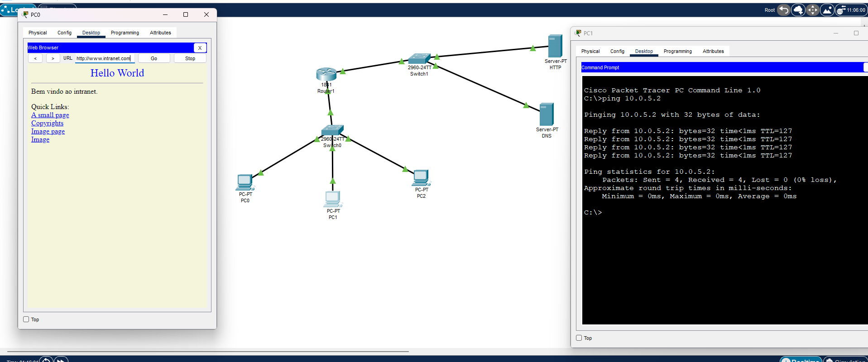Switch to Config tab in PC0 window
868x362 pixels.
tap(64, 33)
